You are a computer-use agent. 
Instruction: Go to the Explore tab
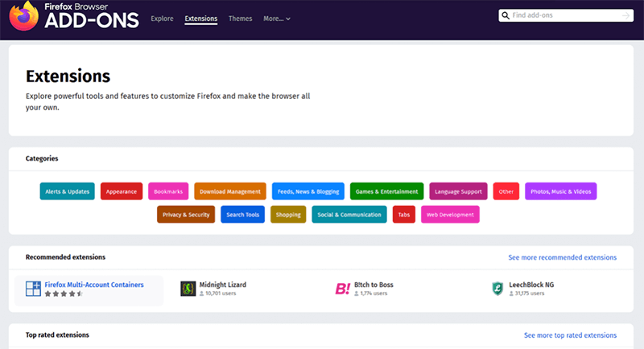(162, 18)
